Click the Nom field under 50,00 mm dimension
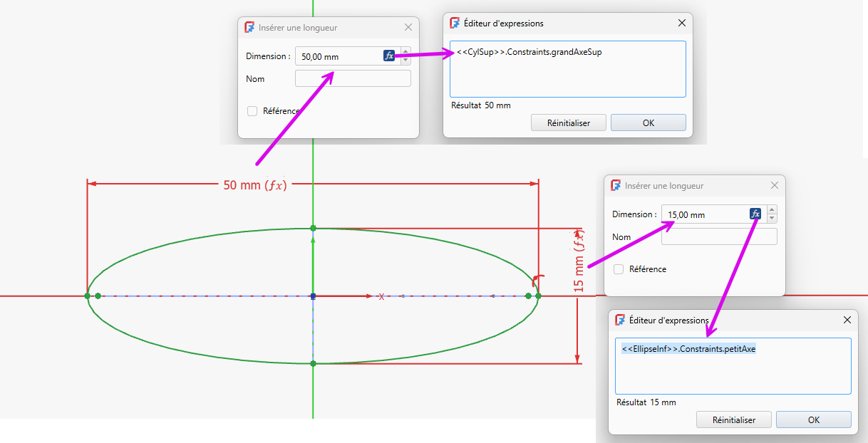 pyautogui.click(x=353, y=78)
